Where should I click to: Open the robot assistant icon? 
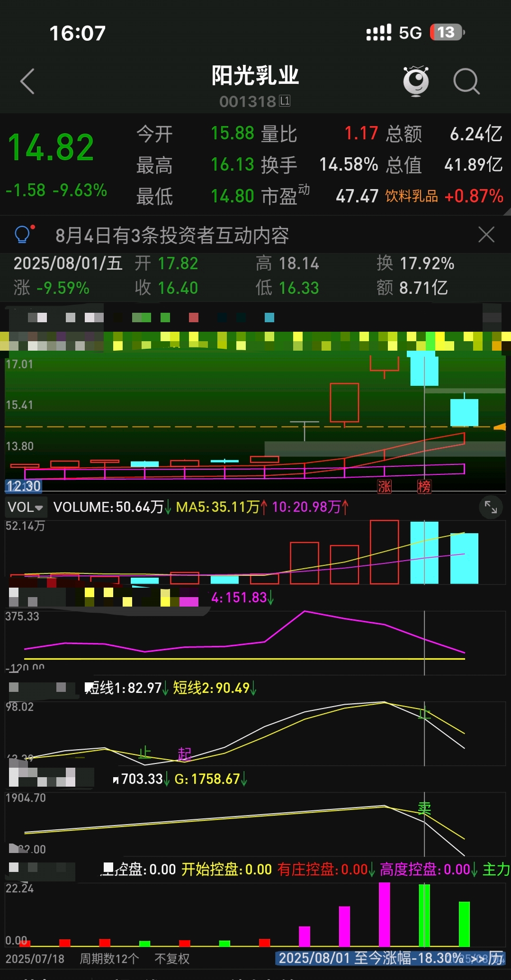[x=416, y=81]
